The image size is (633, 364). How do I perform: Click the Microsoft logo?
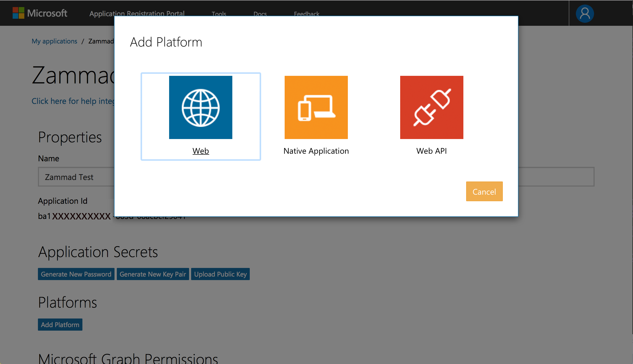tap(40, 13)
